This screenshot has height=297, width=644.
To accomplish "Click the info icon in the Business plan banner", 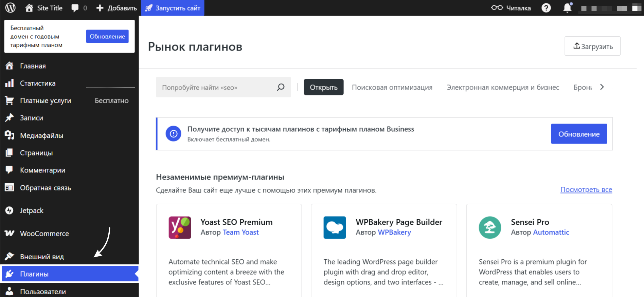I will [173, 134].
